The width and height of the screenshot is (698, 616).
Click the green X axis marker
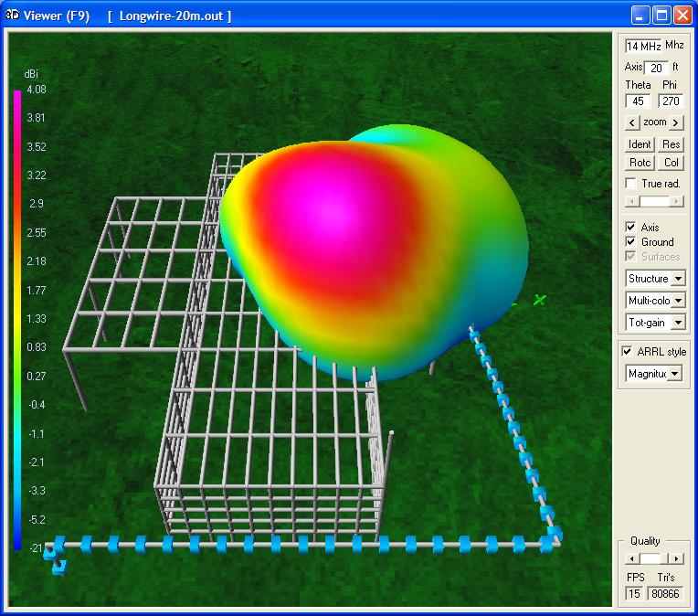click(540, 300)
